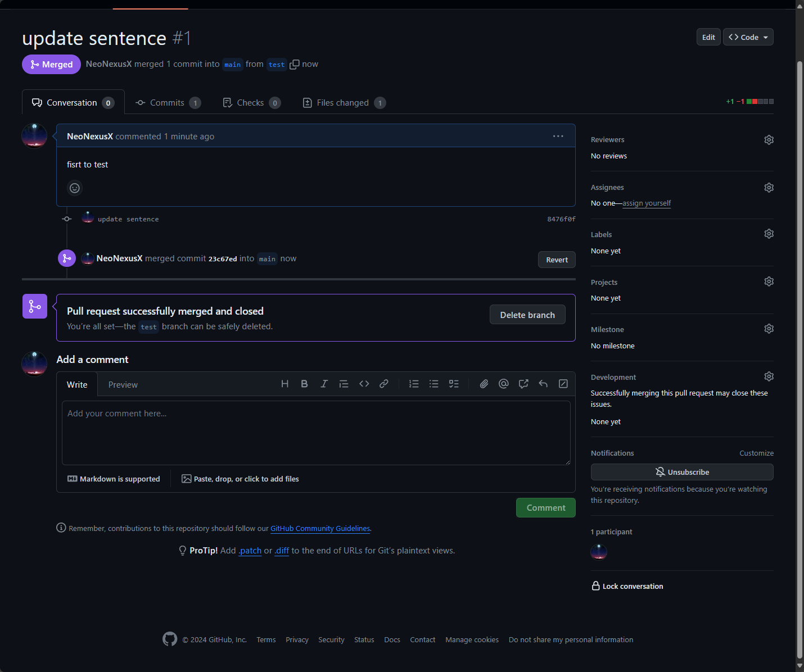Click the Markdown is supported link
The width and height of the screenshot is (804, 672).
tap(114, 479)
